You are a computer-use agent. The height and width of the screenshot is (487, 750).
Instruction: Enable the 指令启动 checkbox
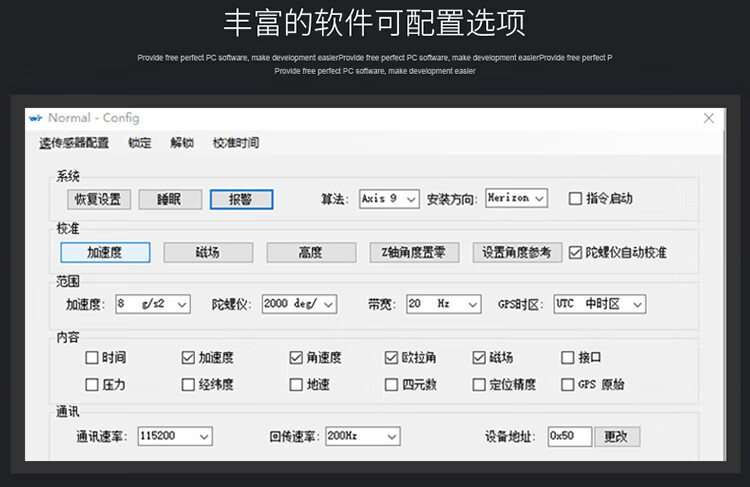(x=575, y=198)
